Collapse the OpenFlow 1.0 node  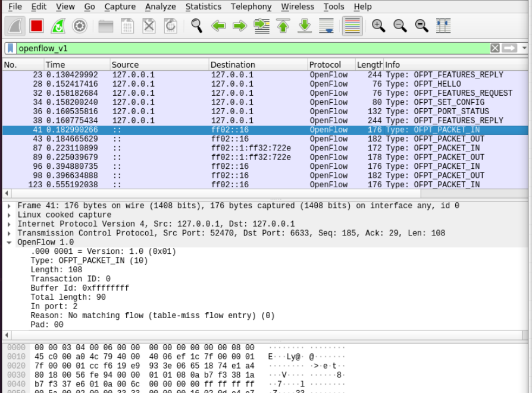[9, 243]
